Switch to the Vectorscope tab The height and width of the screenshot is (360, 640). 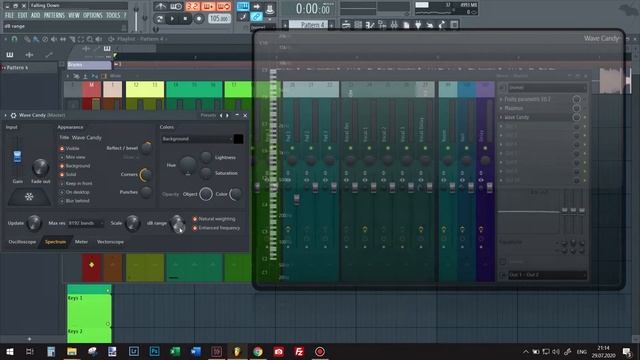[110, 242]
